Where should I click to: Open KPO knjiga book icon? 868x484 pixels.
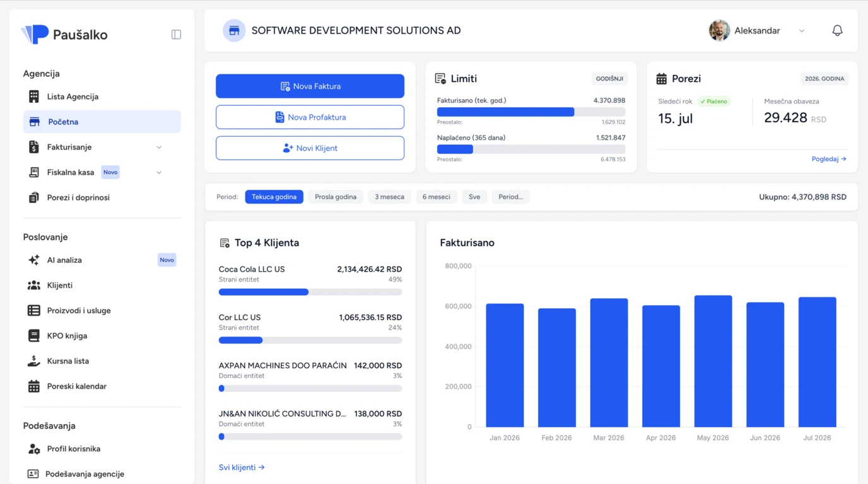(34, 336)
